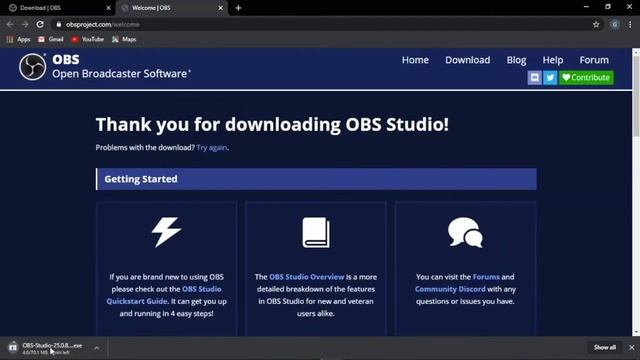
Task: Click the Getting Started heading
Action: coord(141,179)
